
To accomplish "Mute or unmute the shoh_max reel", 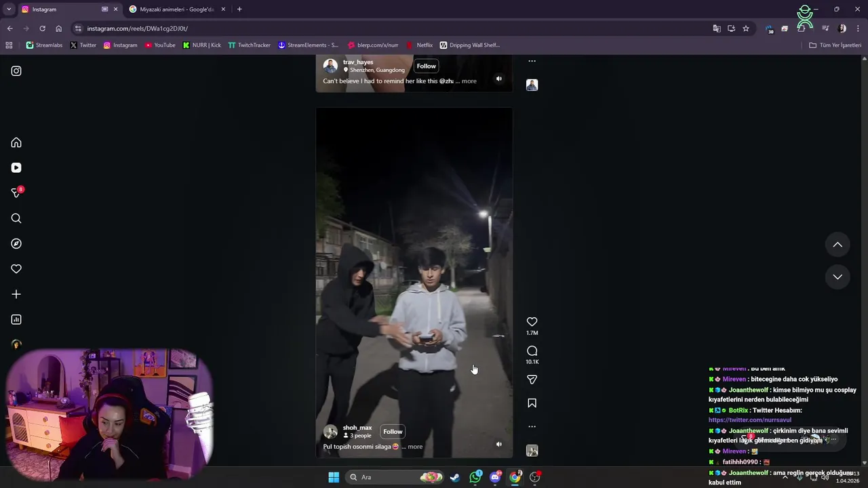I will [499, 445].
